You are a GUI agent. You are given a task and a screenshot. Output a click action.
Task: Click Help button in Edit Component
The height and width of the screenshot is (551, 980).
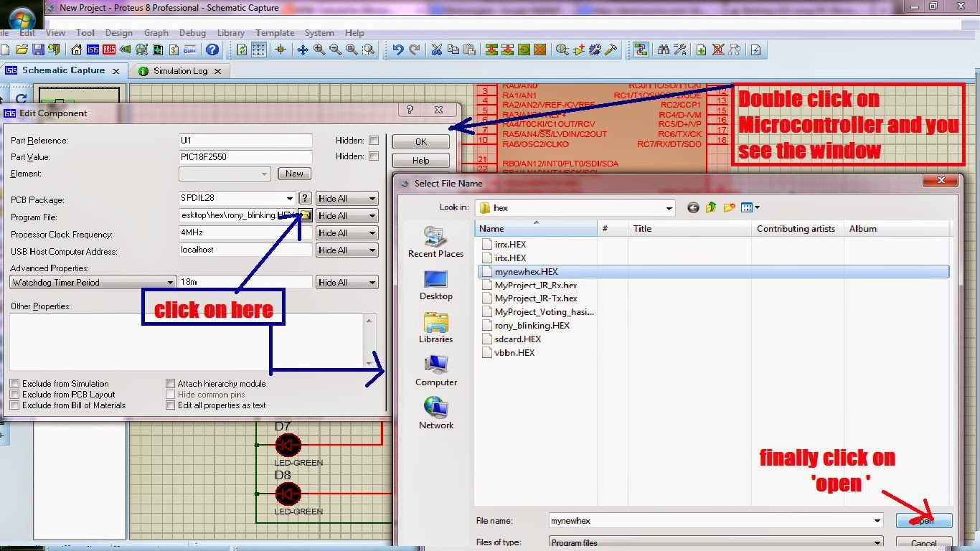[x=421, y=161]
